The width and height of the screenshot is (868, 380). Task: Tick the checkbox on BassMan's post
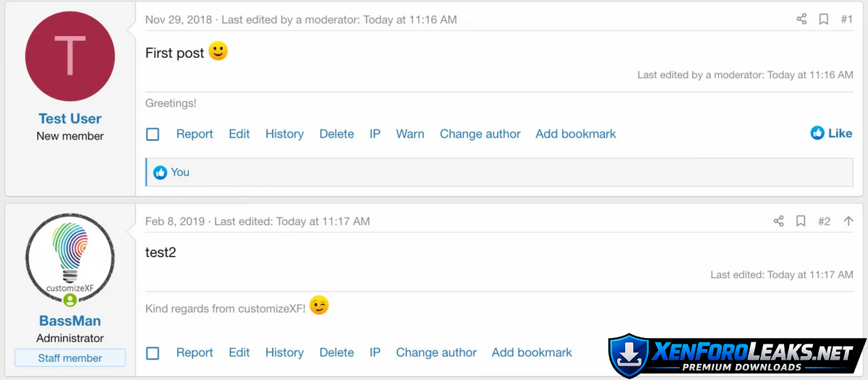coord(153,353)
